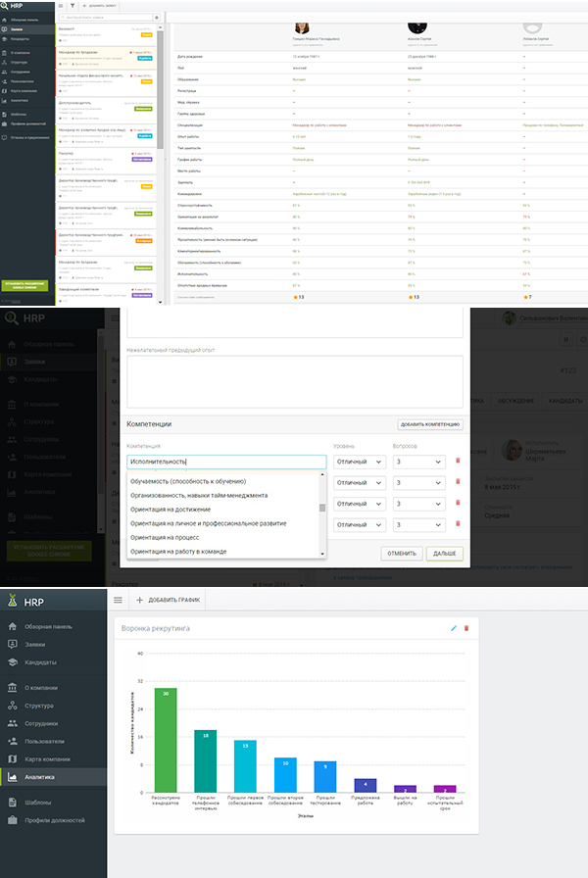Viewport: 588px width, 878px height.
Task: Click the pencil edit icon on Воронка рекрутинга chart
Action: 453,627
